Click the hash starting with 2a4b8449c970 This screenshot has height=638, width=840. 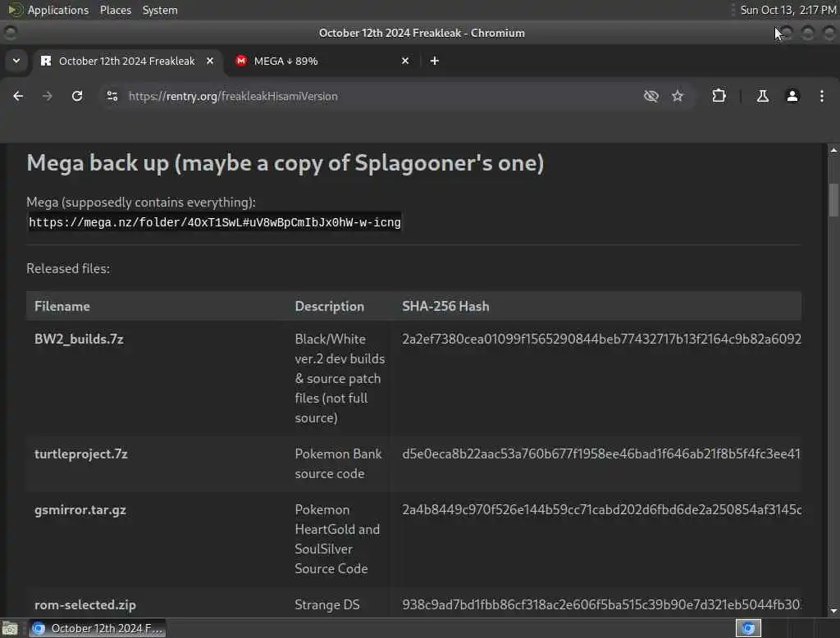(x=601, y=510)
